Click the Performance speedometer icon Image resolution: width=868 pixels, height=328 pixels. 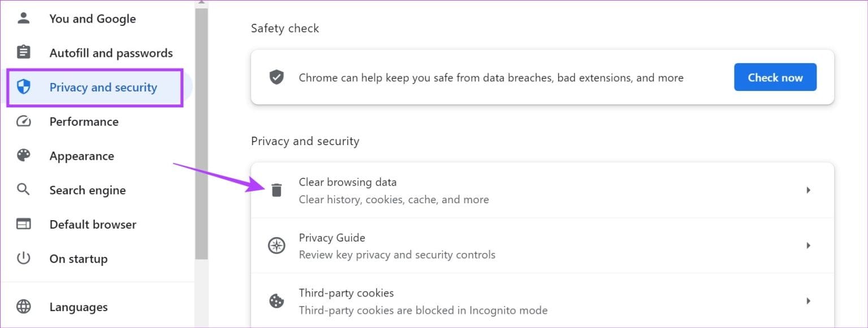coord(23,121)
